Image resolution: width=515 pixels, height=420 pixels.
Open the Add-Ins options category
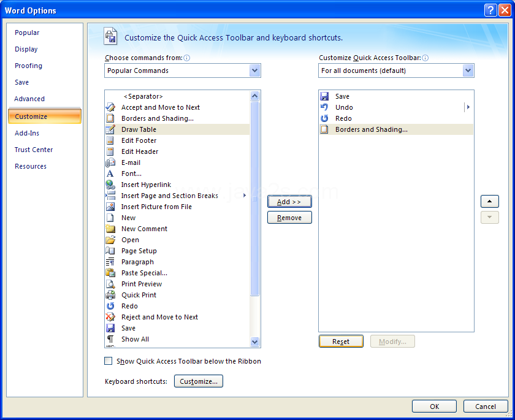tap(27, 133)
